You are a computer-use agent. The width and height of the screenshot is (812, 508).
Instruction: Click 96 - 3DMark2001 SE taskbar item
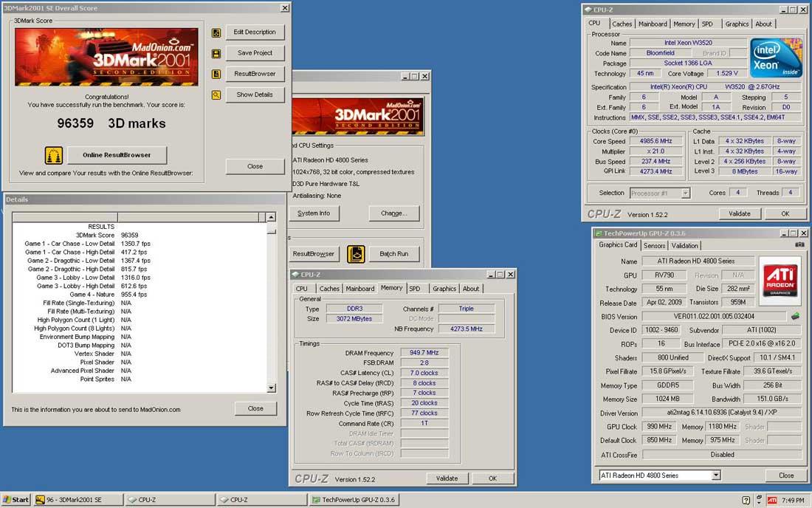(x=79, y=500)
